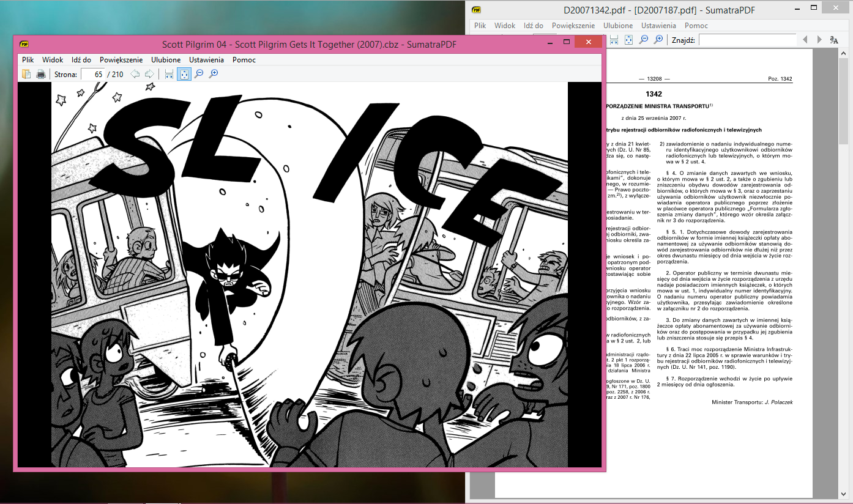853x504 pixels.
Task: Click the Scott Pilgrim comic page image
Action: 309,275
